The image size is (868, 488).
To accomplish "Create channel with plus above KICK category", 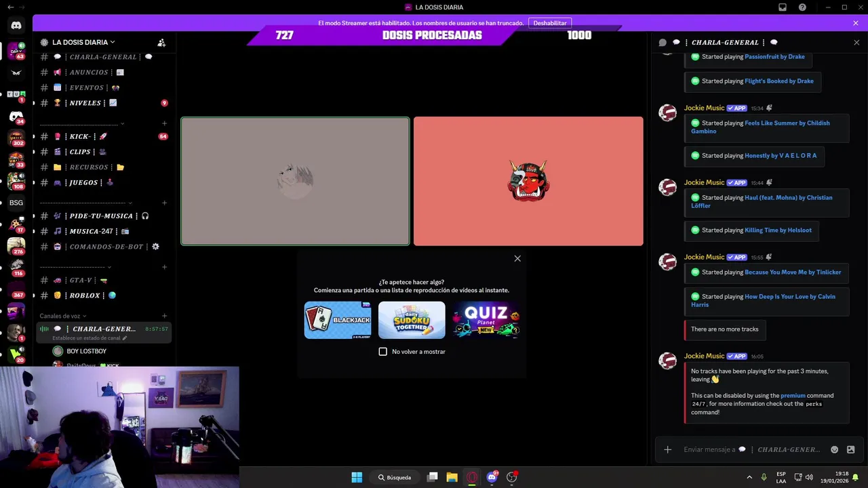I will pyautogui.click(x=164, y=123).
